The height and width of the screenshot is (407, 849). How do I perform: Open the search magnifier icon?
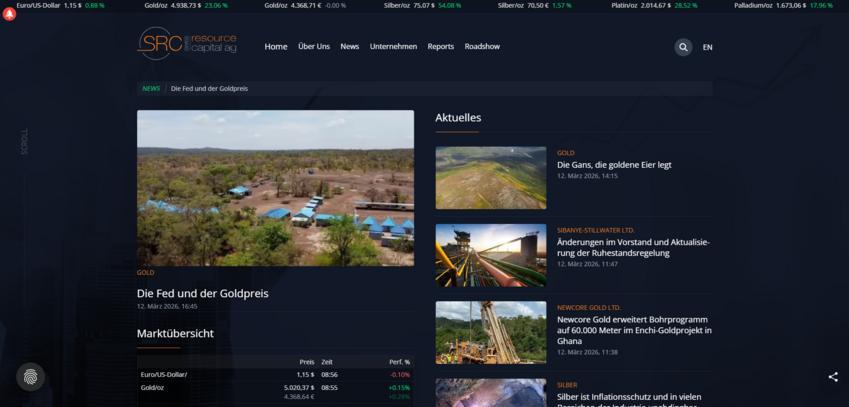683,47
